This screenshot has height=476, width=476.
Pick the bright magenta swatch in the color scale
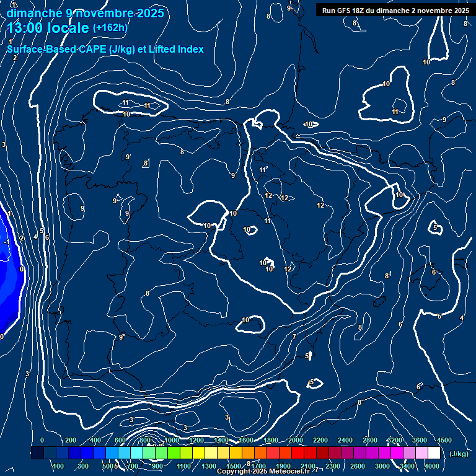(397, 452)
